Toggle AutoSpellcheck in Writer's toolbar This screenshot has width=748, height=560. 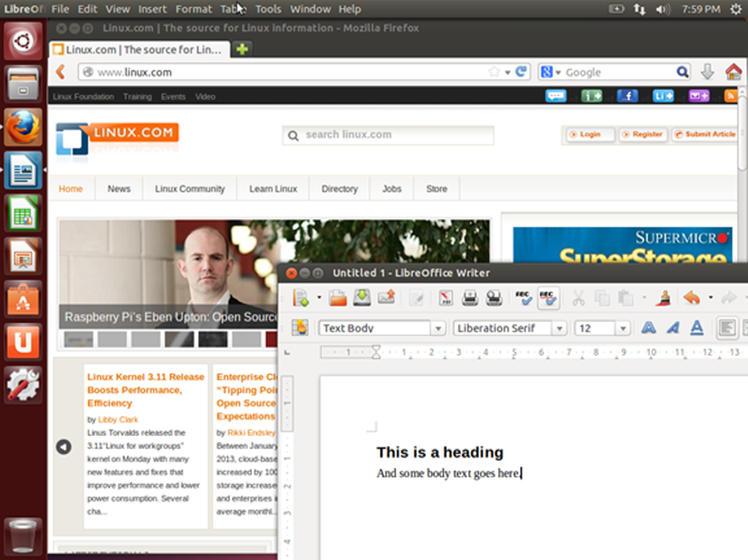pos(548,299)
